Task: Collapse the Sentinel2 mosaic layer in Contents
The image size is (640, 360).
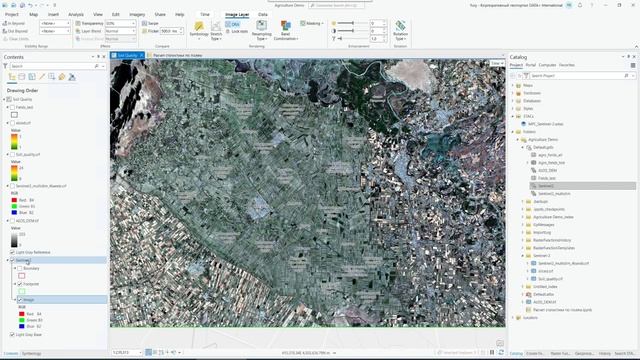Action: point(8,260)
